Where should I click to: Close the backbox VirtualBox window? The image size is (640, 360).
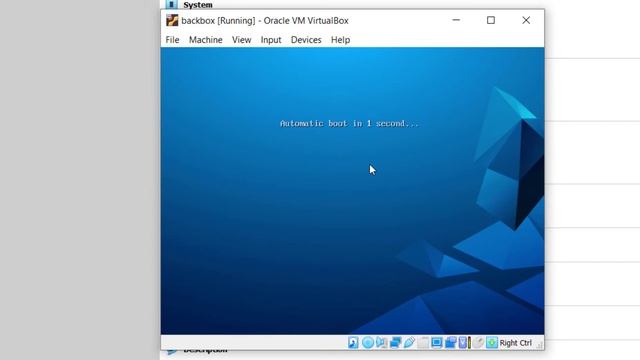(526, 20)
